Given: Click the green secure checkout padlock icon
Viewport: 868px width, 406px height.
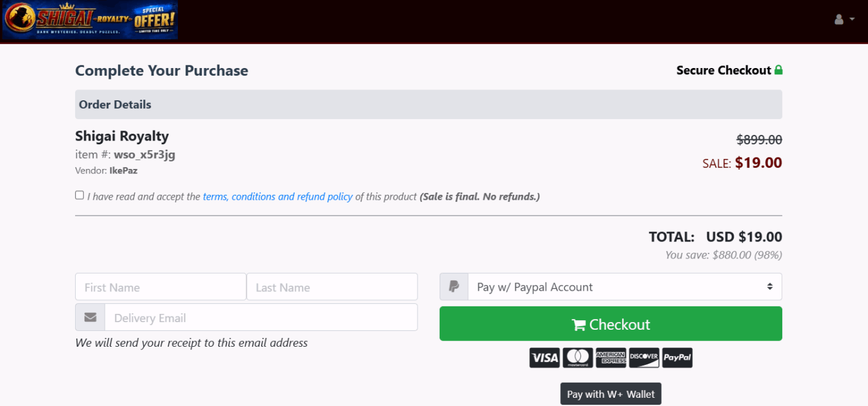Looking at the screenshot, I should point(778,70).
